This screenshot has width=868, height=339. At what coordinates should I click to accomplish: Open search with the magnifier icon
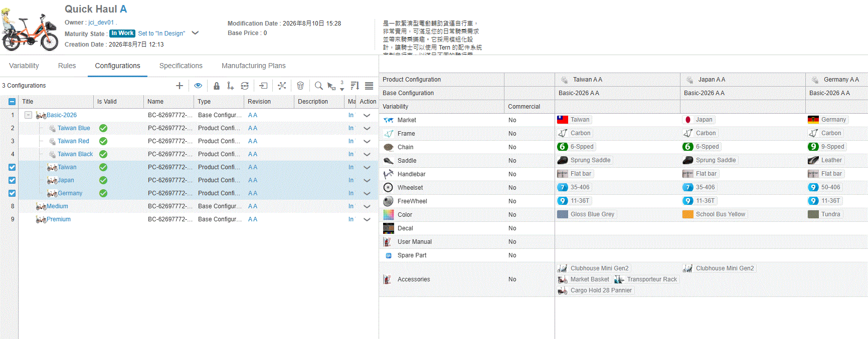[x=318, y=86]
